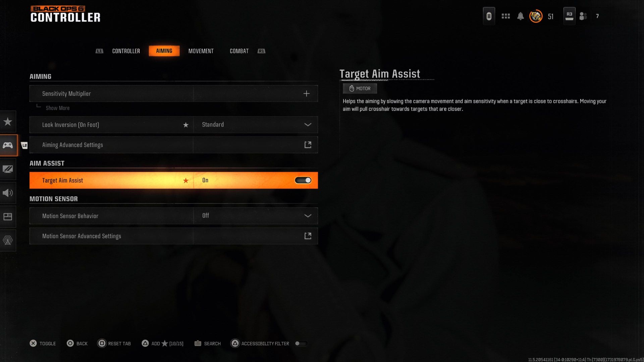
Task: Switch to COMBAT tab
Action: click(238, 51)
